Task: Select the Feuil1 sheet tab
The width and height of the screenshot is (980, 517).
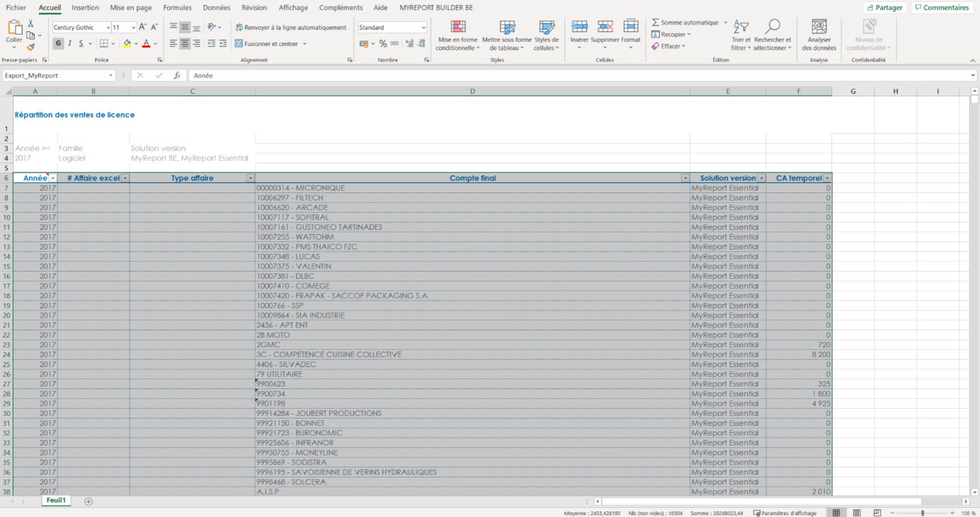Action: pyautogui.click(x=56, y=500)
